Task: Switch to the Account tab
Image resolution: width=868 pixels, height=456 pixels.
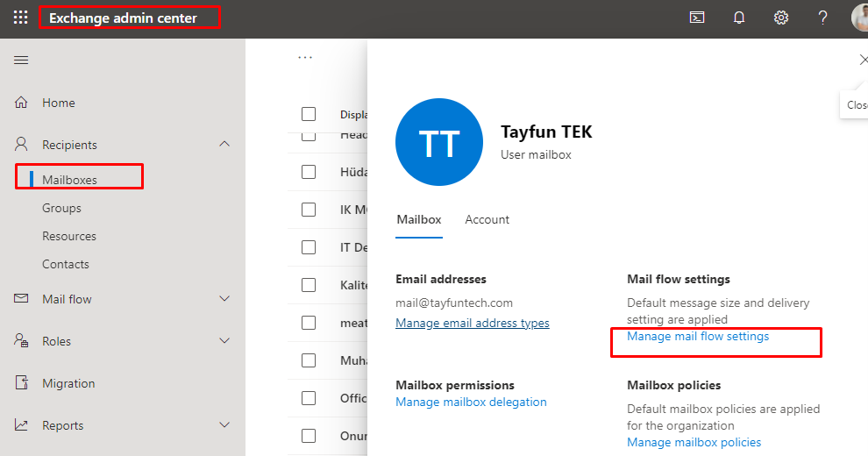Action: 487,219
